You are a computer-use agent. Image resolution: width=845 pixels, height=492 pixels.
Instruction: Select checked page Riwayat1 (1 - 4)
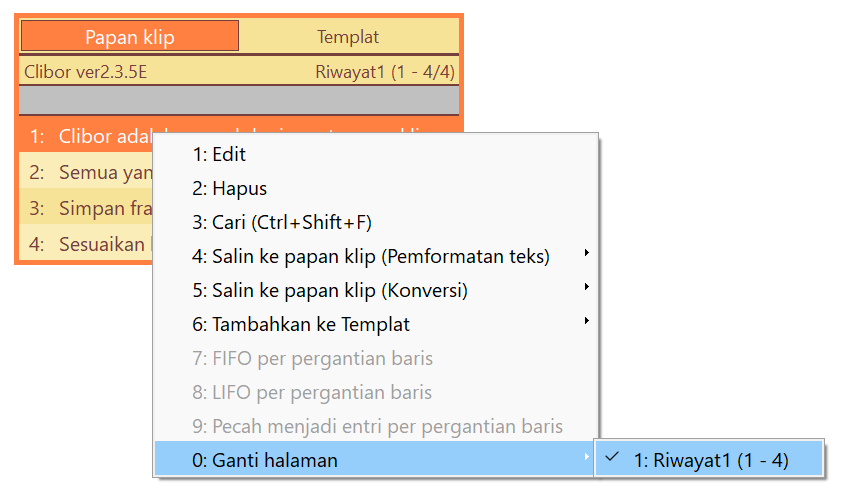[x=709, y=460]
